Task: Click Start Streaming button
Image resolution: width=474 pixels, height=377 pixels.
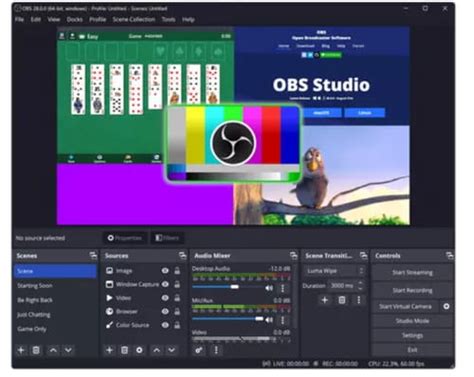Action: tap(412, 273)
